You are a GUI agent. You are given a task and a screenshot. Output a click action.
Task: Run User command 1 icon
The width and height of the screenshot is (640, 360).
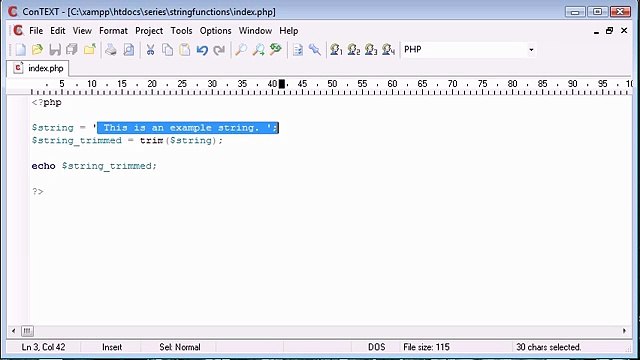click(x=336, y=50)
